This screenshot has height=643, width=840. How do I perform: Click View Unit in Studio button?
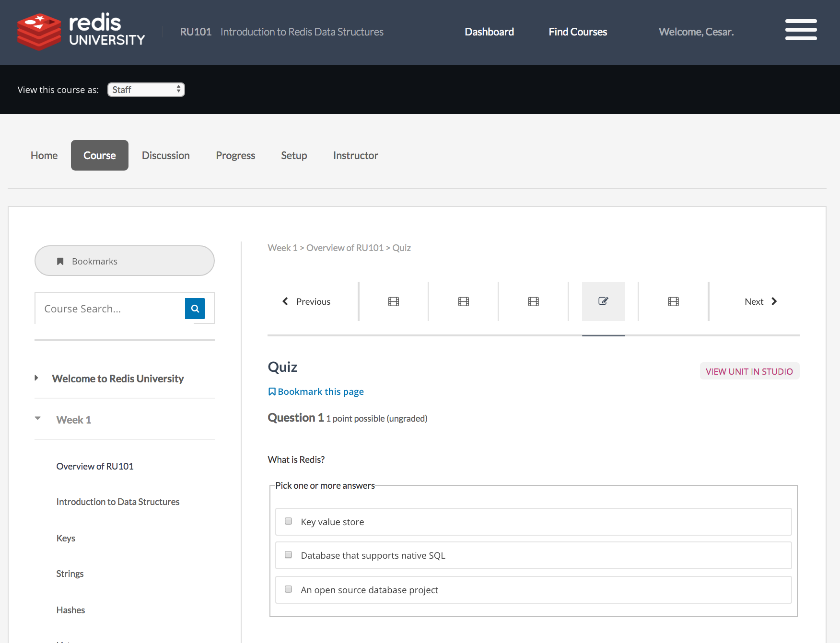coord(749,371)
